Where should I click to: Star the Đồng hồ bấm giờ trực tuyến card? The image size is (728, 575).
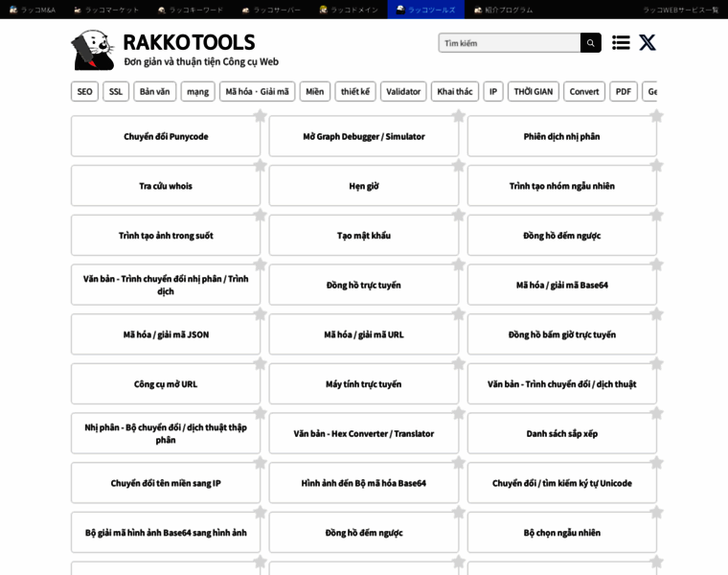[656, 314]
